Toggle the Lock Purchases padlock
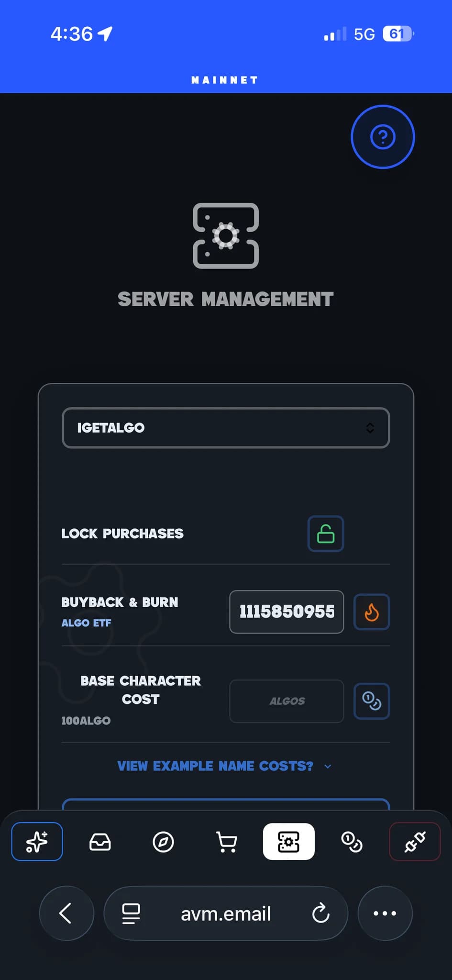 tap(326, 534)
